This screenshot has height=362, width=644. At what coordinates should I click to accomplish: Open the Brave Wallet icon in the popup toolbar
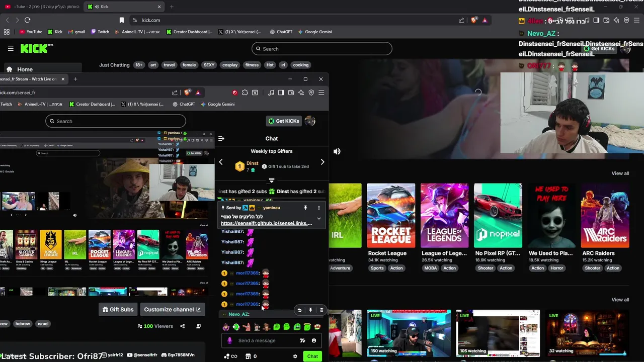(291, 93)
